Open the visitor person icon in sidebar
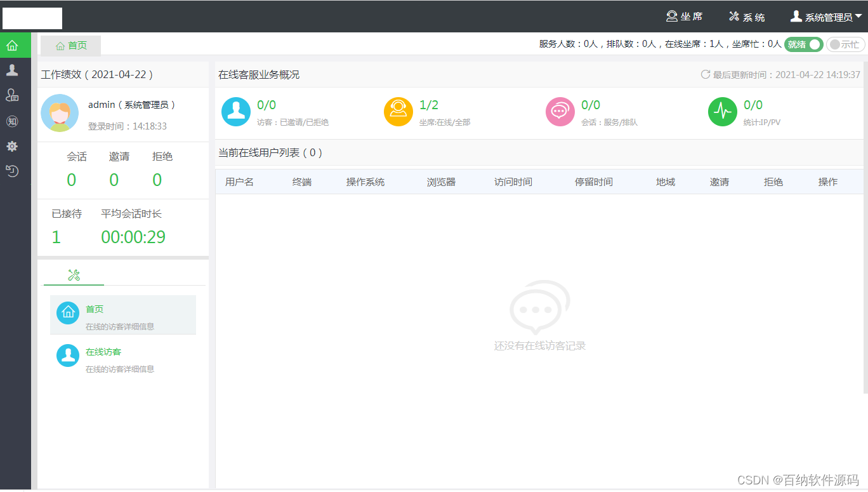 point(12,70)
